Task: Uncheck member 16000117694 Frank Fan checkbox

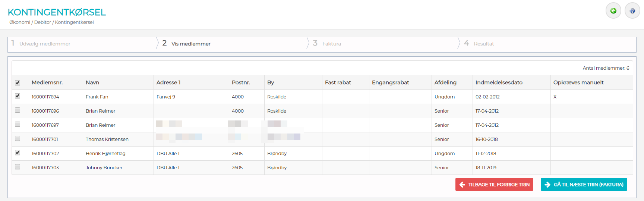Action: coord(18,96)
